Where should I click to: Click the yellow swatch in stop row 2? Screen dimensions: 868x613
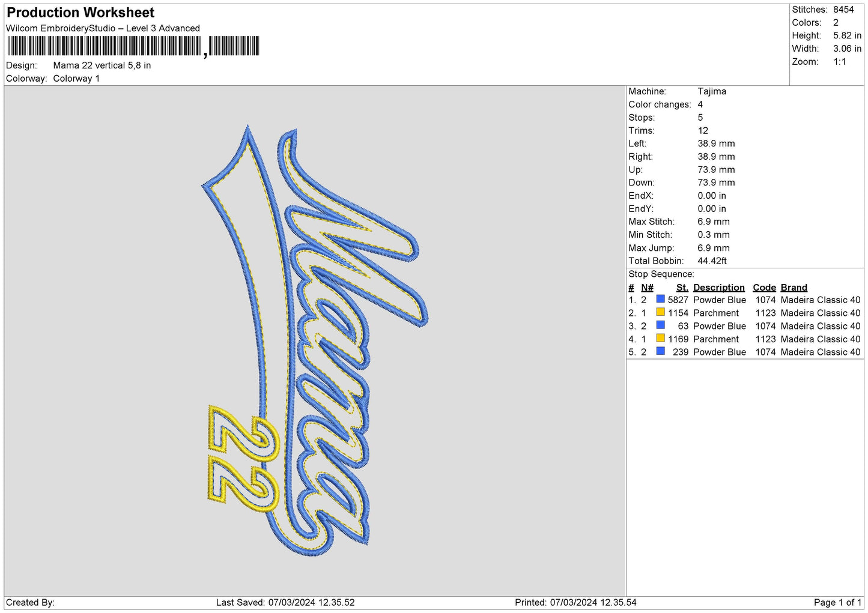(660, 312)
